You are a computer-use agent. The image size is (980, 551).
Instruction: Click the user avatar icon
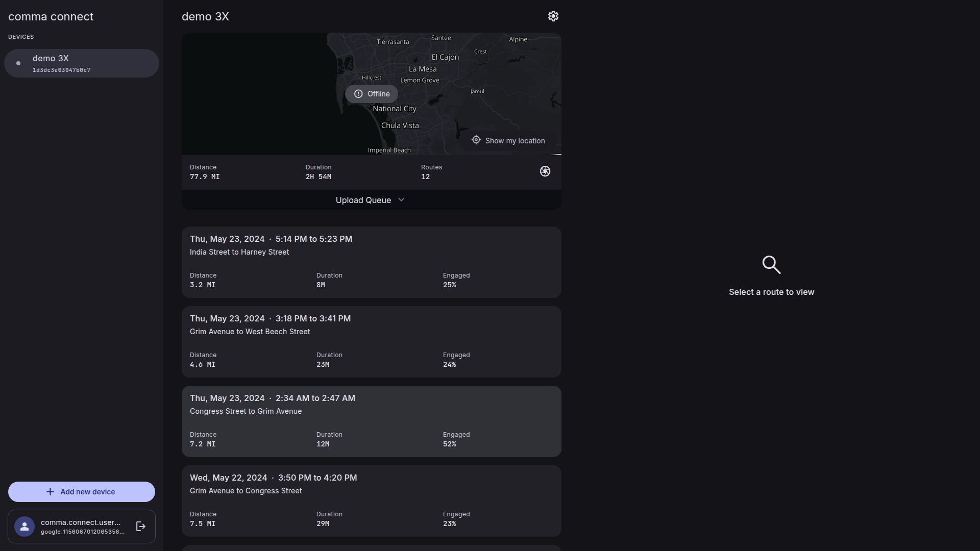[24, 527]
